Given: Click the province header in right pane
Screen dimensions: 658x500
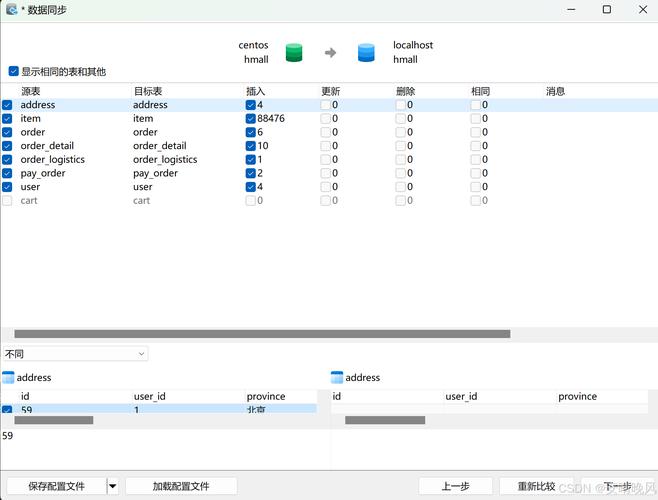Looking at the screenshot, I should (x=577, y=396).
